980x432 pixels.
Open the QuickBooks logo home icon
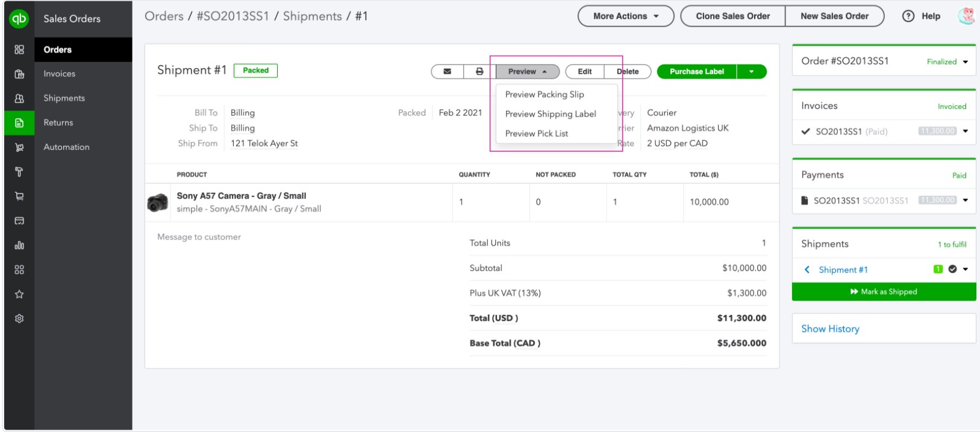pos(19,19)
